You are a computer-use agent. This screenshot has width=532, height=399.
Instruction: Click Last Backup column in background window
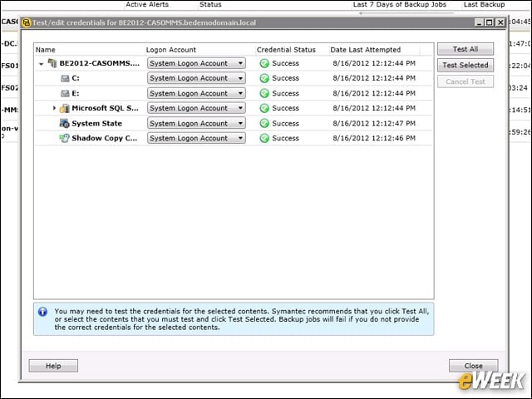tap(484, 4)
